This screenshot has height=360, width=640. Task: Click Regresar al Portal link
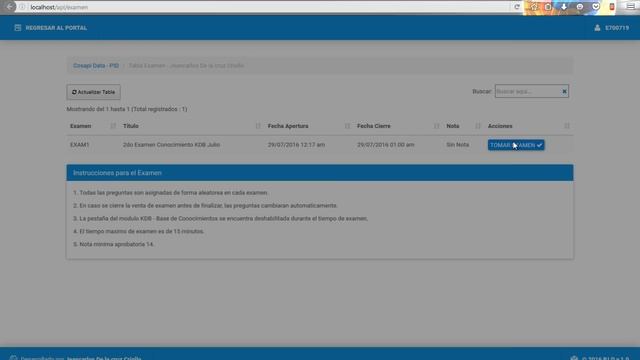[x=56, y=28]
